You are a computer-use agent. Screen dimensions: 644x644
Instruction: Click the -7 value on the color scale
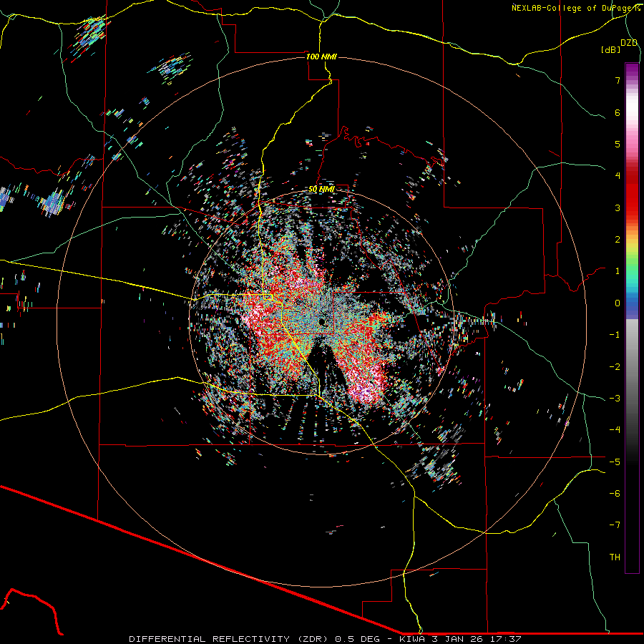pos(615,525)
